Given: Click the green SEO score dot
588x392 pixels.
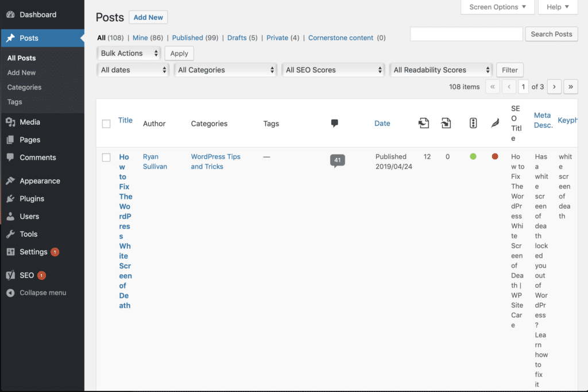Looking at the screenshot, I should 473,156.
